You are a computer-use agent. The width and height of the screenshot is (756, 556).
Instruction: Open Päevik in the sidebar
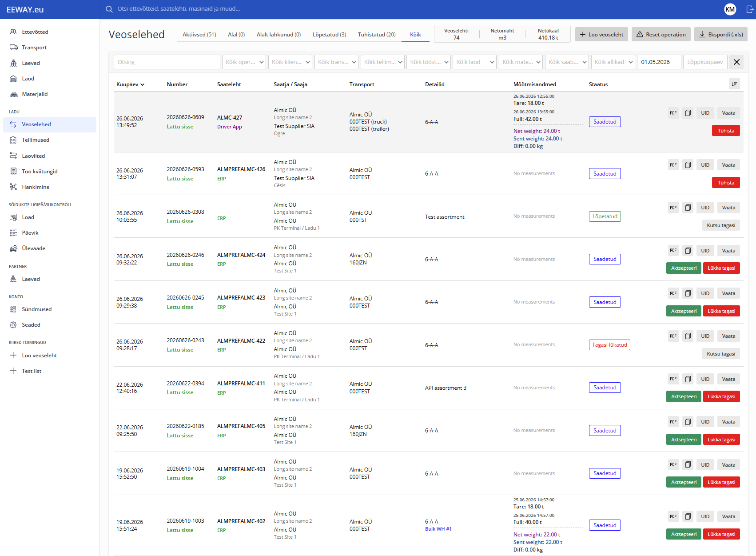point(30,233)
